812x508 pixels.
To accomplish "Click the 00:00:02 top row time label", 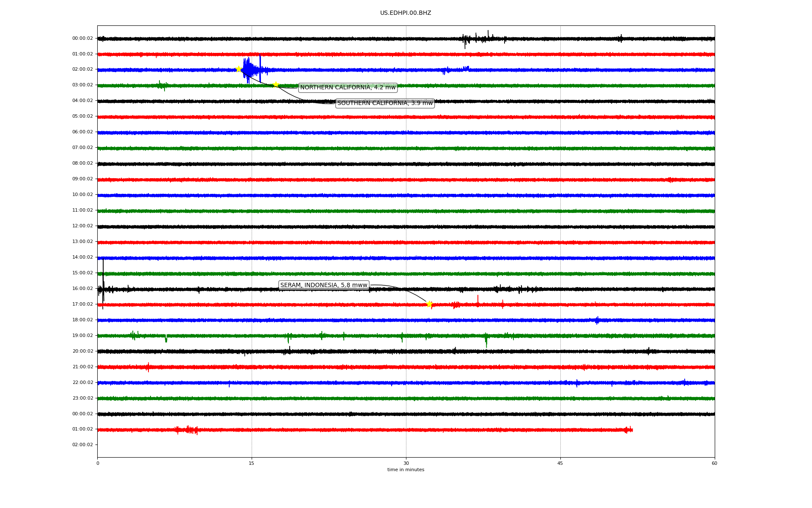I will coord(82,39).
